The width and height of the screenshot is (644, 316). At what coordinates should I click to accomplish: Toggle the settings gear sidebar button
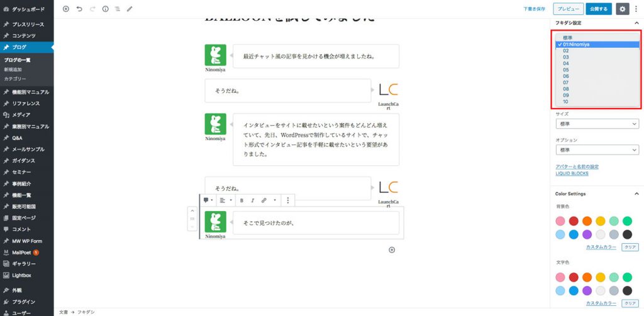[623, 9]
